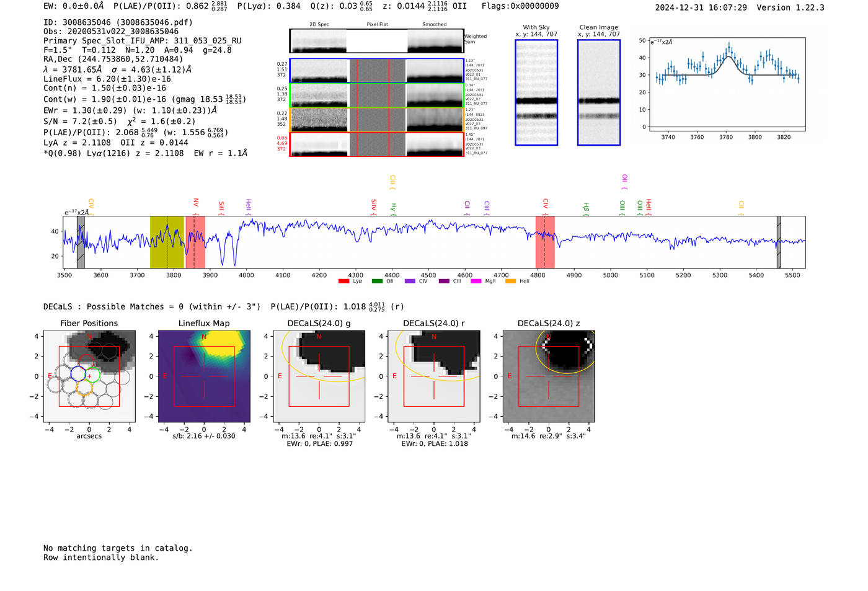
Task: Open the With Sky cutout image
Action: tap(536, 92)
